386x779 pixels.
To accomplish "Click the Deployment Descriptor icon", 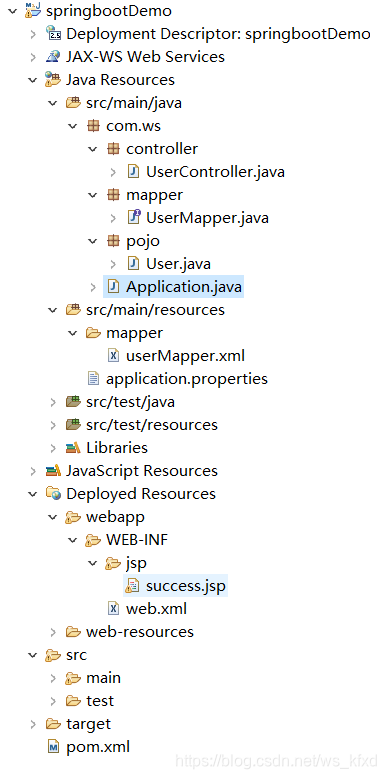I will pyautogui.click(x=53, y=34).
